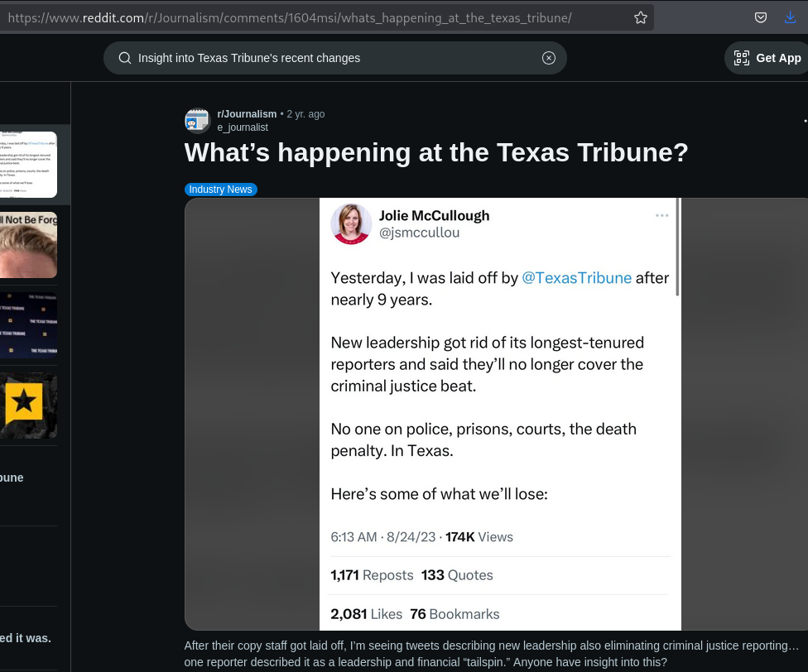Click '133 Quotes' in the tweet

coord(457,575)
